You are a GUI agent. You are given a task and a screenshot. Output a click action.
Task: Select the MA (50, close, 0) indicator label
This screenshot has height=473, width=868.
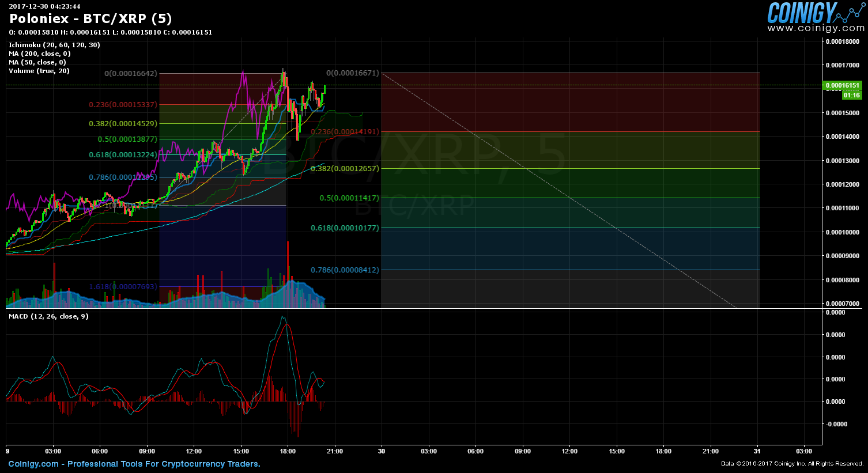pos(37,62)
